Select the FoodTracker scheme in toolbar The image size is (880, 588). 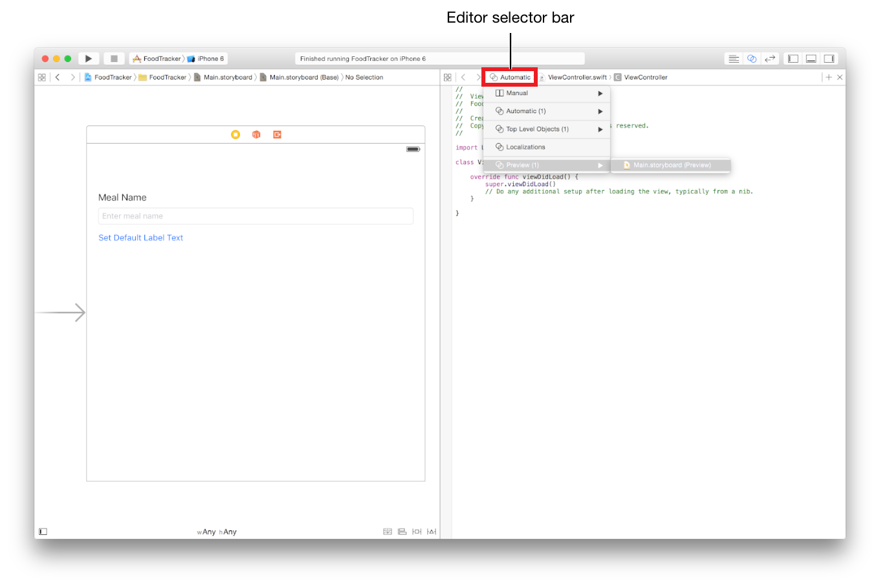tap(157, 59)
